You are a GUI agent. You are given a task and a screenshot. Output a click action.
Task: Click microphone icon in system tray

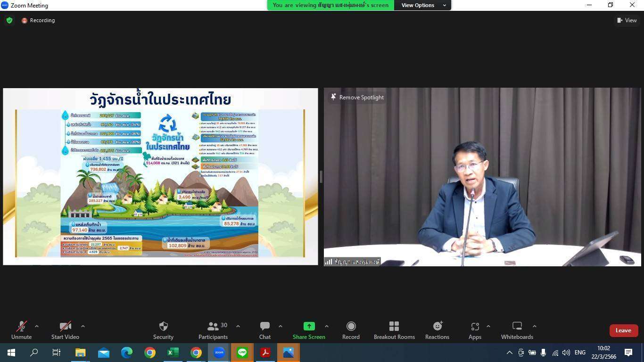pyautogui.click(x=544, y=353)
